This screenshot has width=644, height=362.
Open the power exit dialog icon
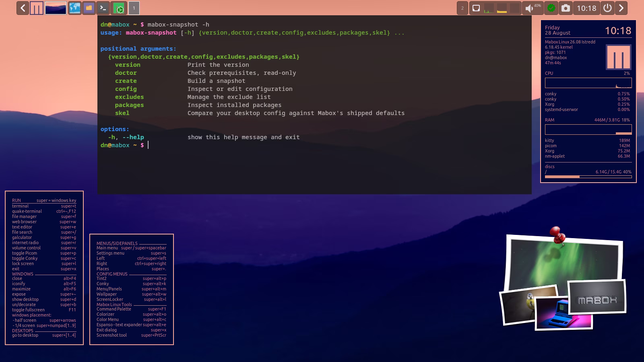pyautogui.click(x=607, y=8)
